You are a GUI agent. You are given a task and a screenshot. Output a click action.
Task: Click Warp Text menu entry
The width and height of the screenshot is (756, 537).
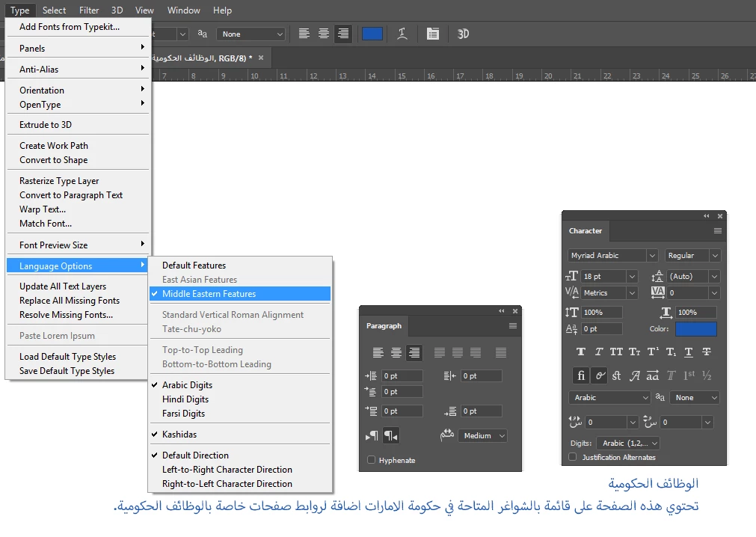[78, 209]
